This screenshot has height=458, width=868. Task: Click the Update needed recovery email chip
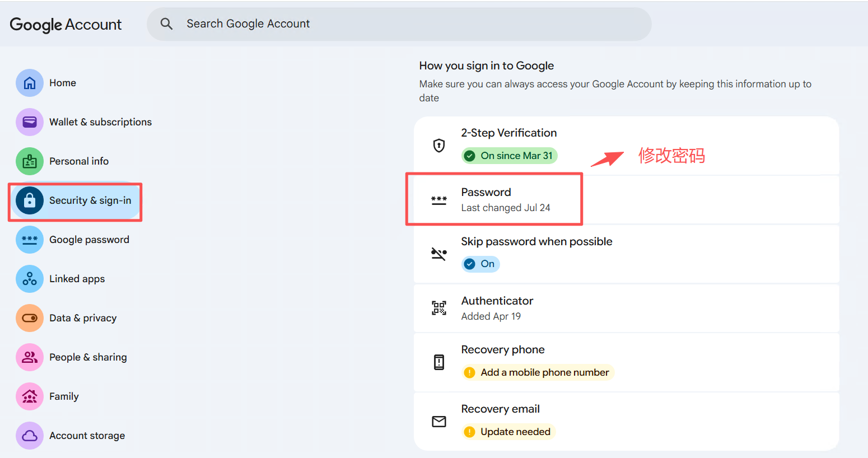pos(508,432)
